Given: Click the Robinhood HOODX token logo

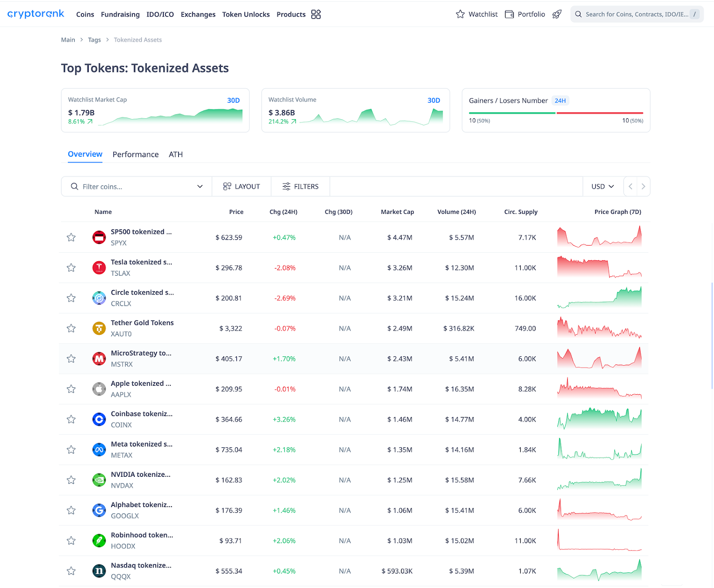Looking at the screenshot, I should pos(99,541).
